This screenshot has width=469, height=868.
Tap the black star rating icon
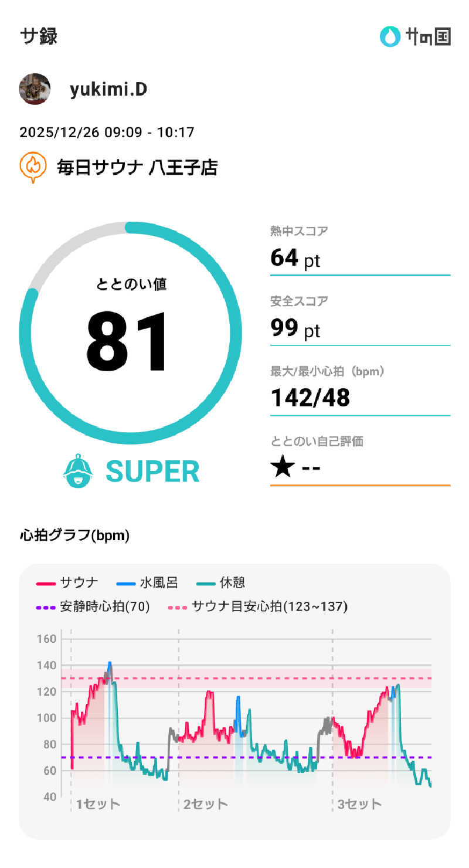283,468
